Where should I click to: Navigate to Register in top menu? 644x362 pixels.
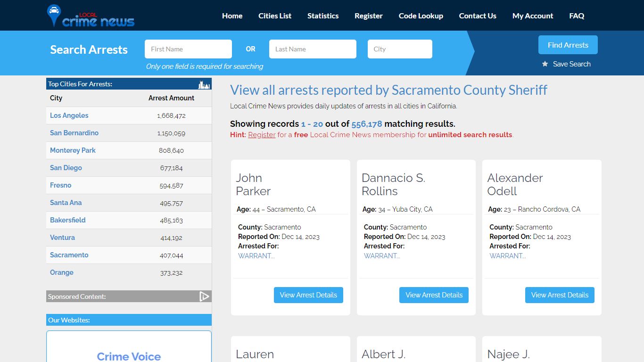coord(369,16)
